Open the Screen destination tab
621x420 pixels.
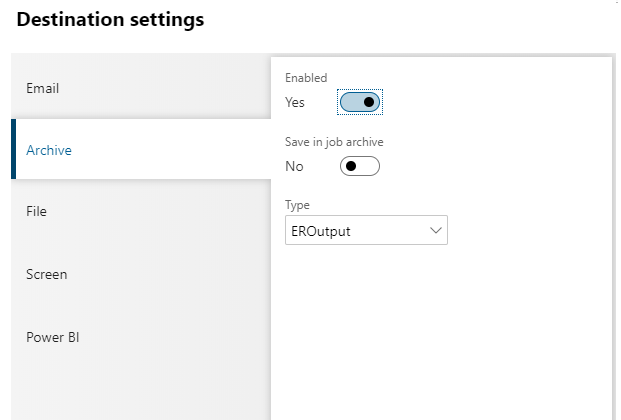[46, 274]
